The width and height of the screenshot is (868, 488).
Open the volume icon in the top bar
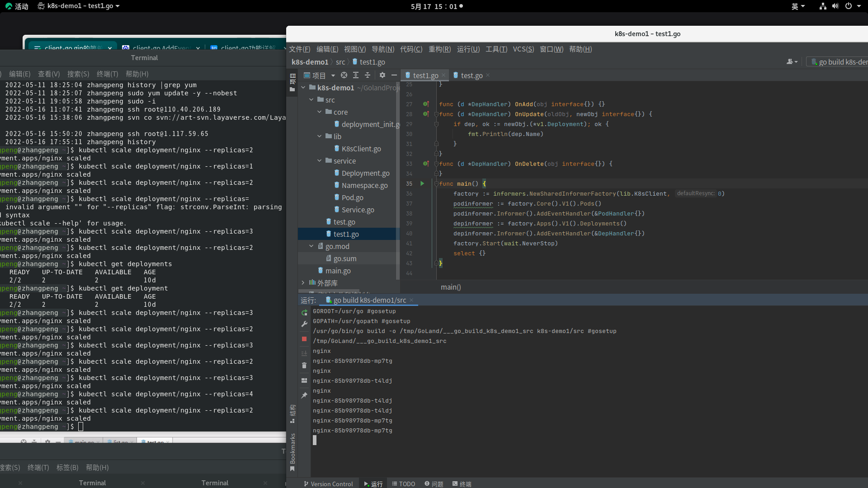[835, 6]
